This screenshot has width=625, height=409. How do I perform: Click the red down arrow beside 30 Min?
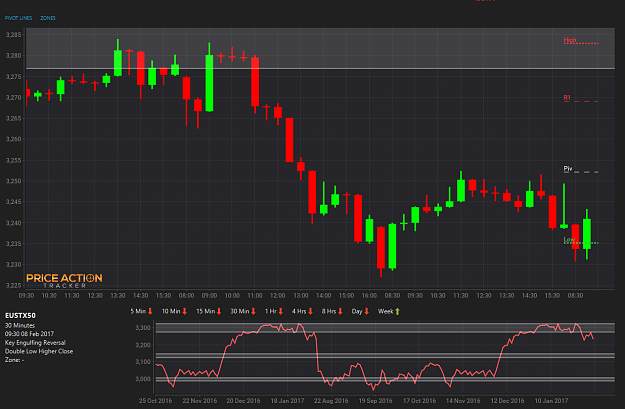coord(253,311)
